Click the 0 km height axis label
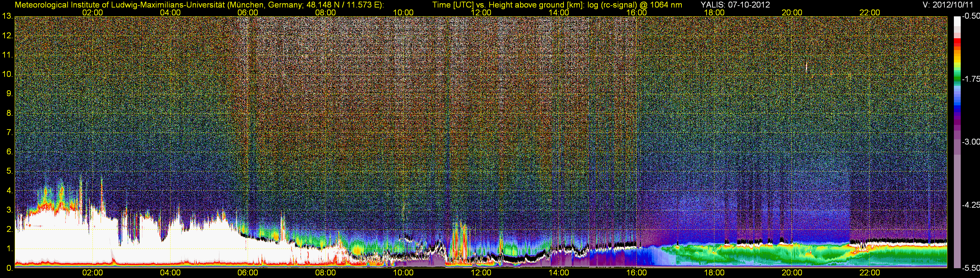Screen dimensions: 980x278 9,268
